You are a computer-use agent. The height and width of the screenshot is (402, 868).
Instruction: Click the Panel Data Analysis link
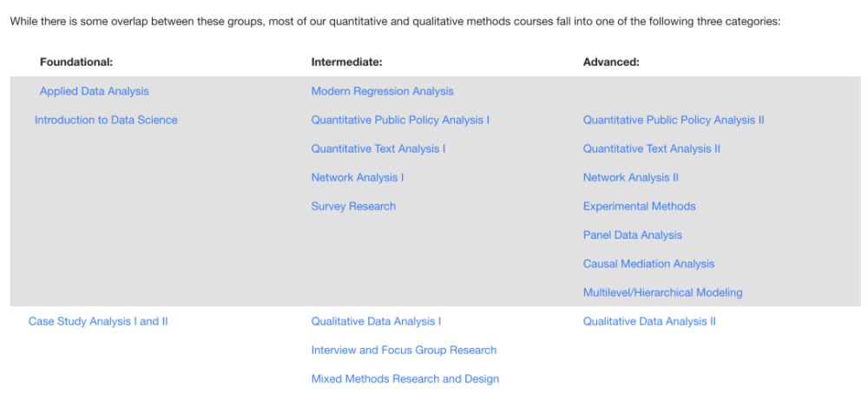pyautogui.click(x=633, y=234)
